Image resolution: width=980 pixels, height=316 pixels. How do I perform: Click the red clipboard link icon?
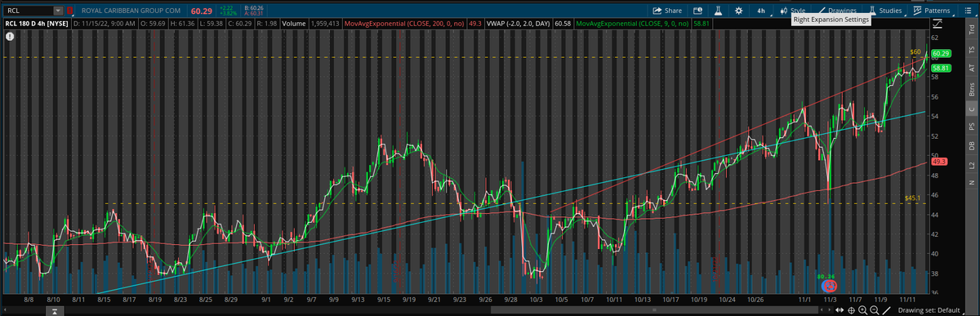69,11
